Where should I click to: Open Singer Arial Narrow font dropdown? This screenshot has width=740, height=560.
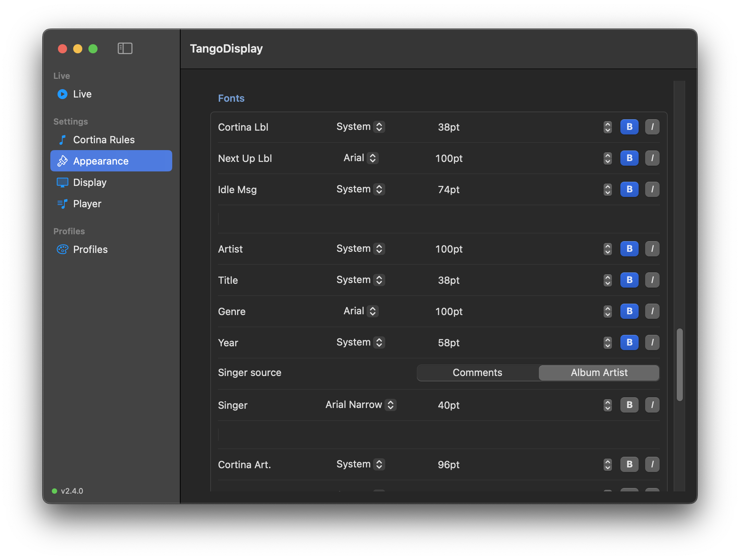click(360, 405)
